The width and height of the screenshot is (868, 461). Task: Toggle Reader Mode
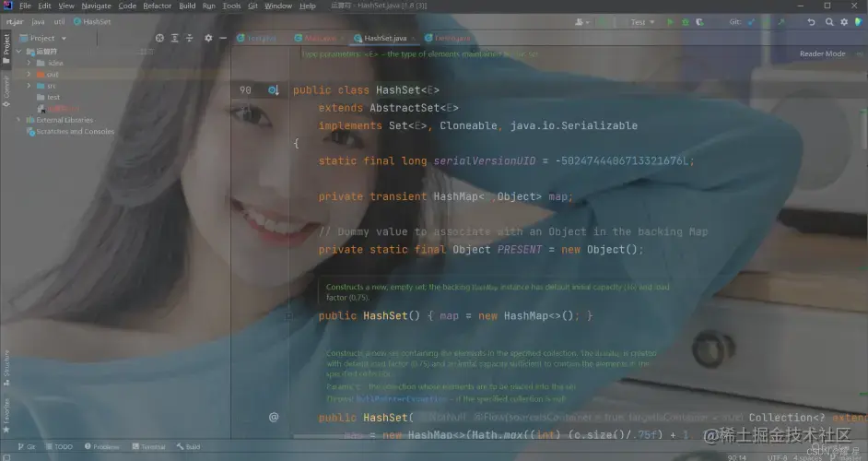[x=822, y=53]
